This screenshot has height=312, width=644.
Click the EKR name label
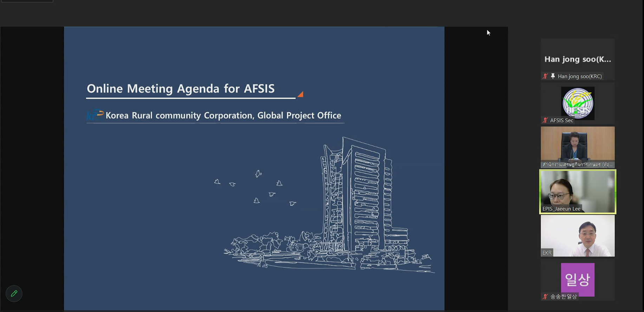pyautogui.click(x=547, y=253)
